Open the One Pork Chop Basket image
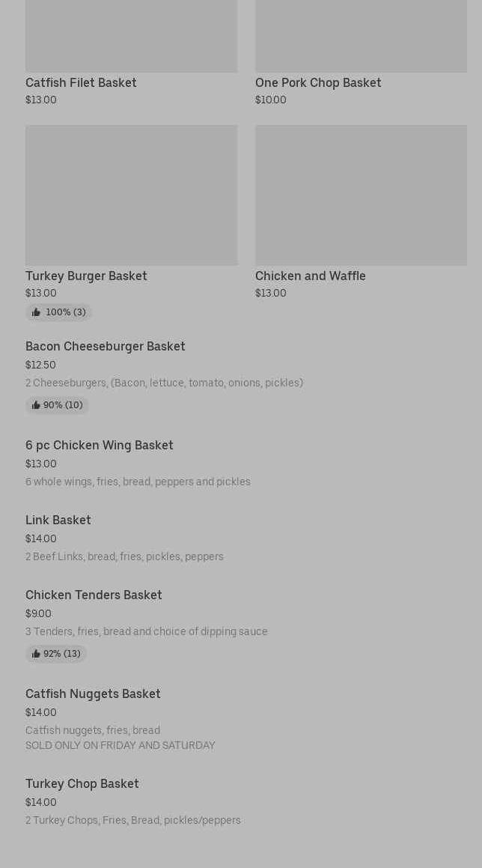 click(361, 36)
